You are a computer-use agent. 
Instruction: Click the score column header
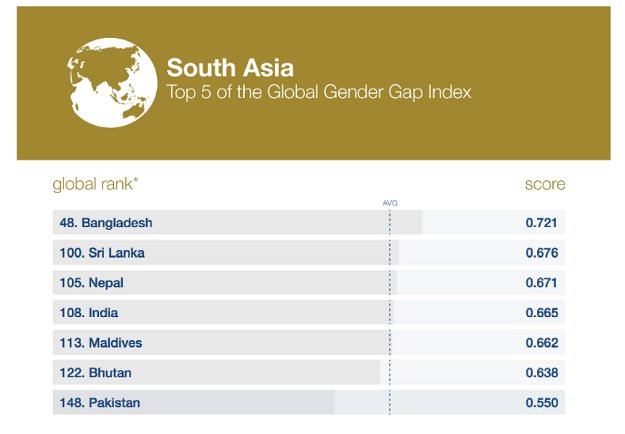[x=545, y=184]
